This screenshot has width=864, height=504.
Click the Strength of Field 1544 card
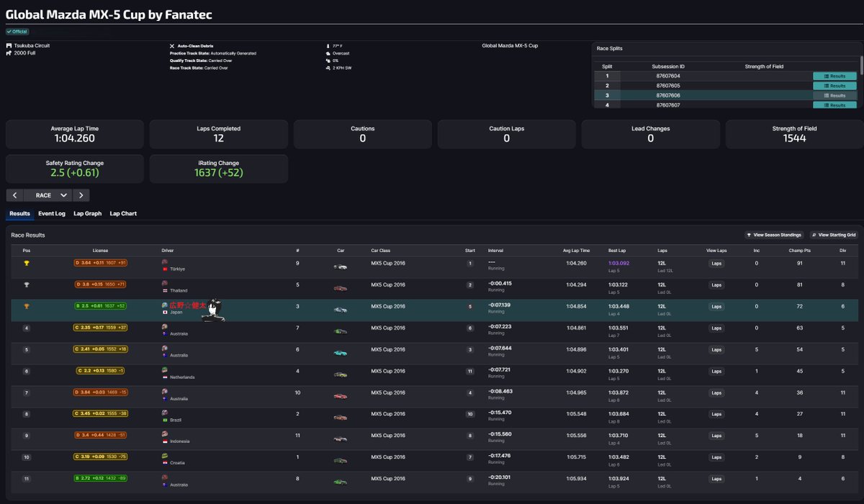point(795,134)
